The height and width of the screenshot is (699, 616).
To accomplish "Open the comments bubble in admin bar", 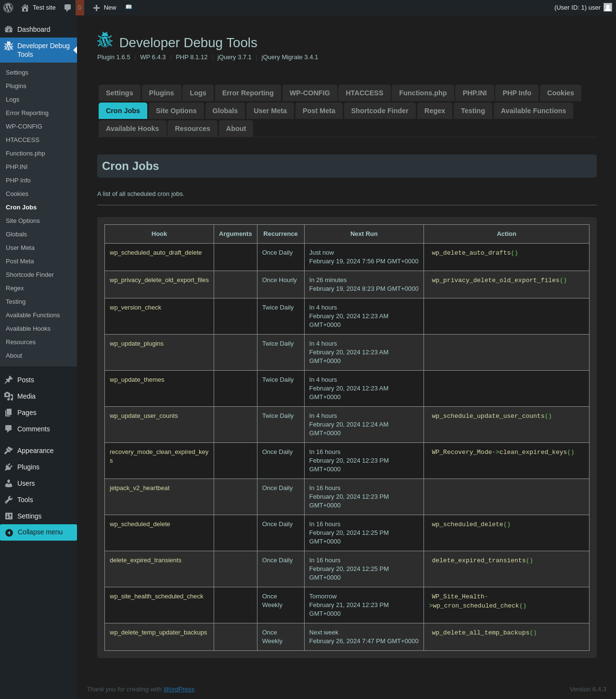I will [x=68, y=8].
